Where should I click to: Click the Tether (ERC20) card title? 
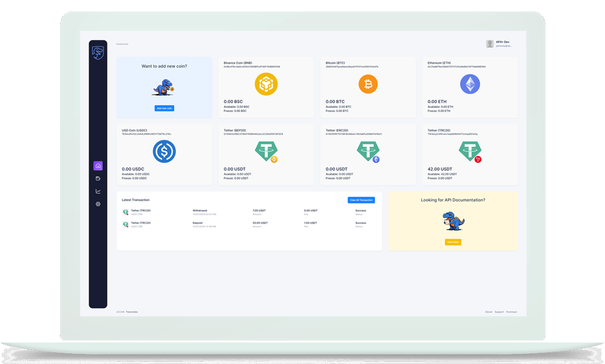[337, 130]
